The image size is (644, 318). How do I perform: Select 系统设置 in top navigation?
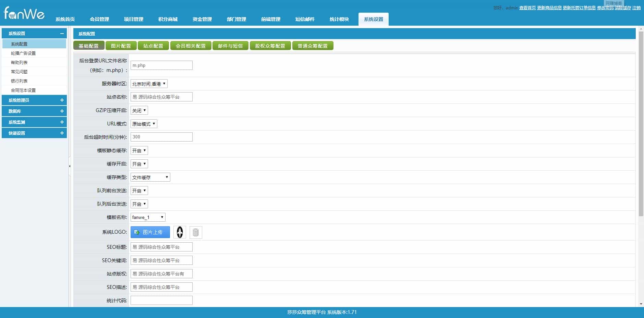[x=374, y=19]
